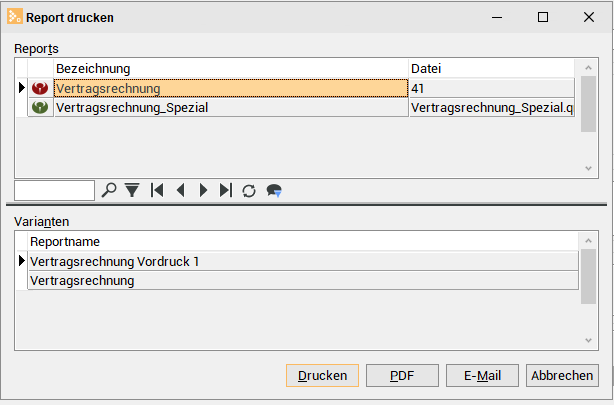Click green icon beside Vertragsrechnung_Spezial
The width and height of the screenshot is (614, 405).
40,107
